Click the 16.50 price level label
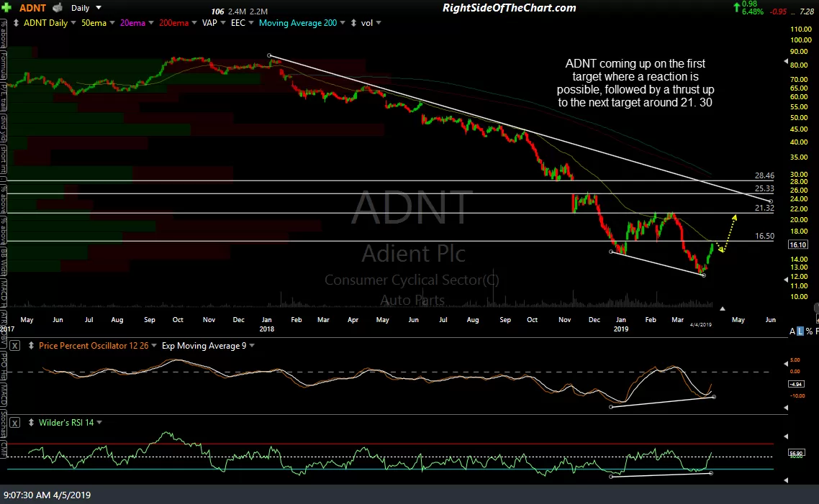Image resolution: width=819 pixels, height=504 pixels. tap(765, 237)
